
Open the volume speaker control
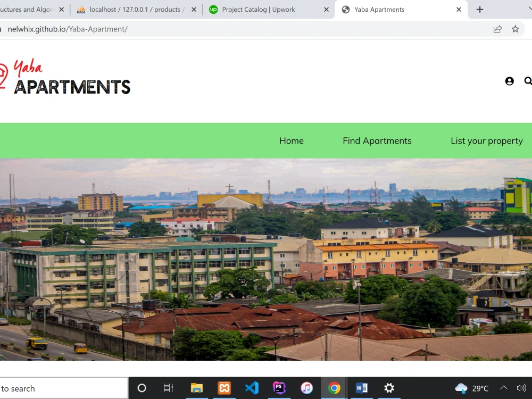pyautogui.click(x=521, y=388)
